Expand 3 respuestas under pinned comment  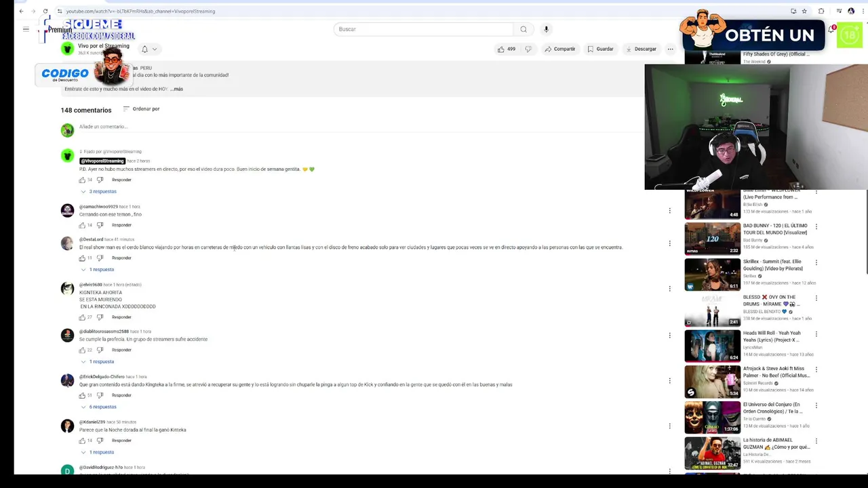click(99, 192)
